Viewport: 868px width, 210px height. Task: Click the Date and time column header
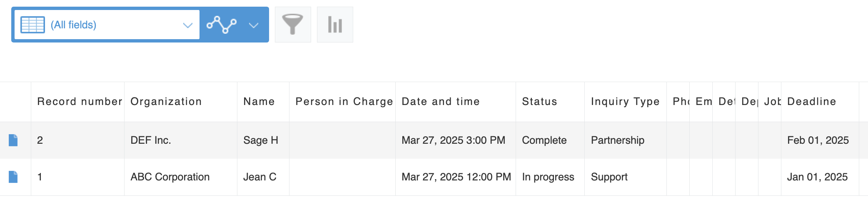click(440, 102)
